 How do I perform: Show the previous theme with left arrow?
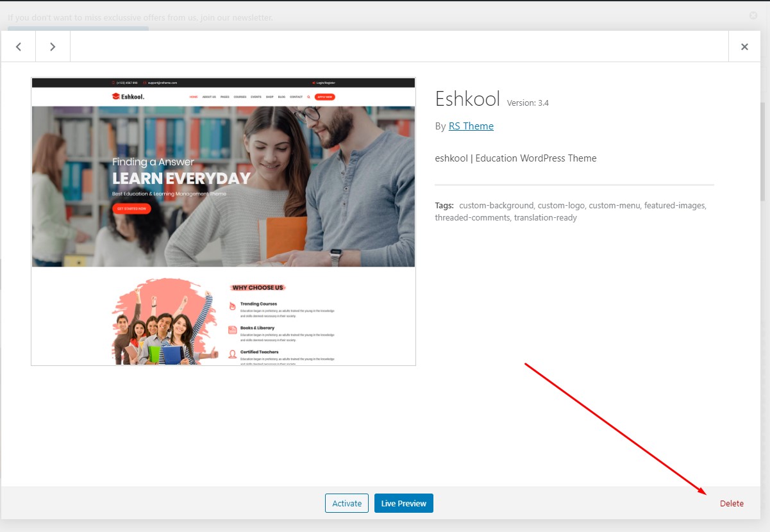coord(19,47)
